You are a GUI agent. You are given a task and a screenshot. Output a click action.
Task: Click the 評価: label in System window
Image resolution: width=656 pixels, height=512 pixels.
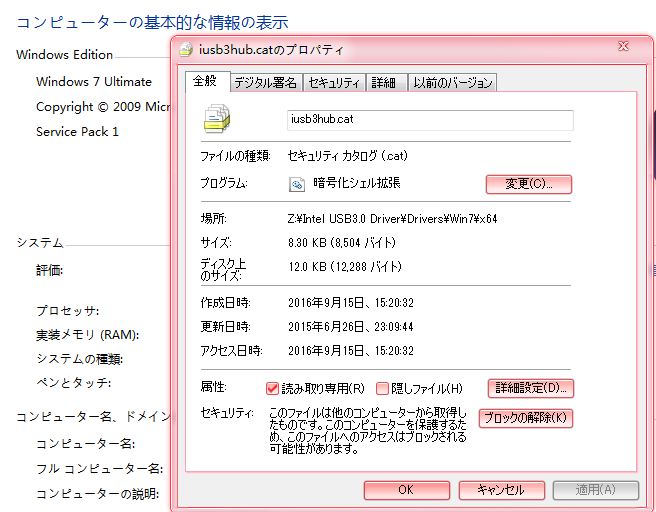click(49, 271)
